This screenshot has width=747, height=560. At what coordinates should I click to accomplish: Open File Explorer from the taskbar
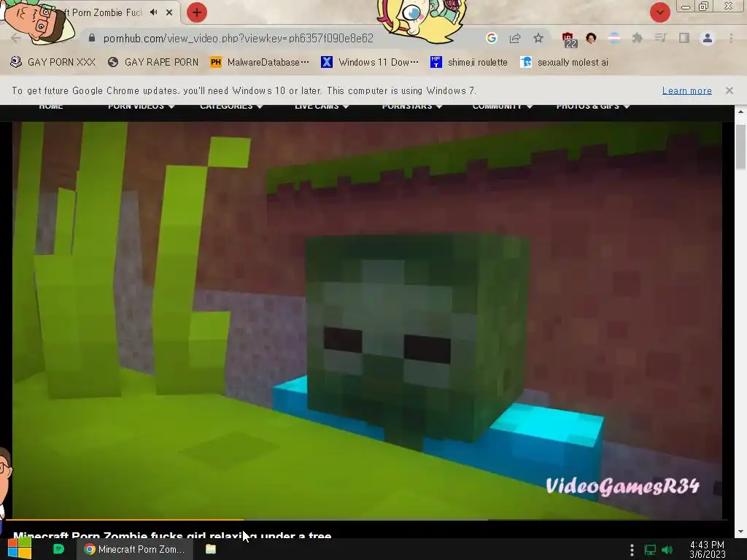click(211, 549)
